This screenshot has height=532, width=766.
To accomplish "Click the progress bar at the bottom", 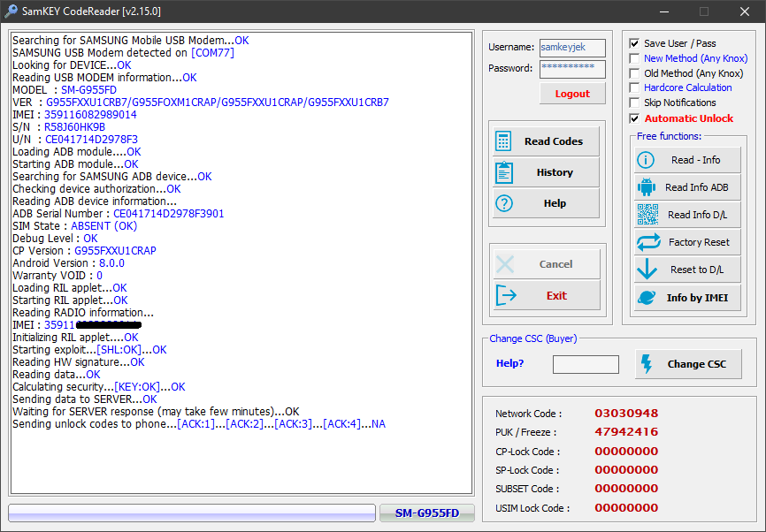I will pyautogui.click(x=192, y=513).
